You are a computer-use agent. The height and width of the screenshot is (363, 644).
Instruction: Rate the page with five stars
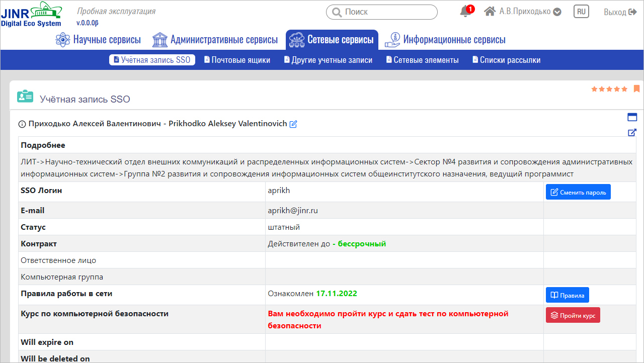(x=624, y=89)
